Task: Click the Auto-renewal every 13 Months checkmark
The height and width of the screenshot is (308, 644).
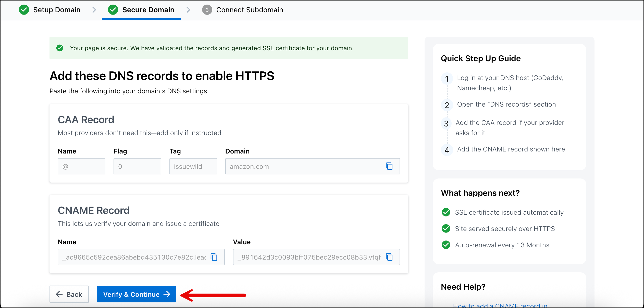Action: pos(446,245)
